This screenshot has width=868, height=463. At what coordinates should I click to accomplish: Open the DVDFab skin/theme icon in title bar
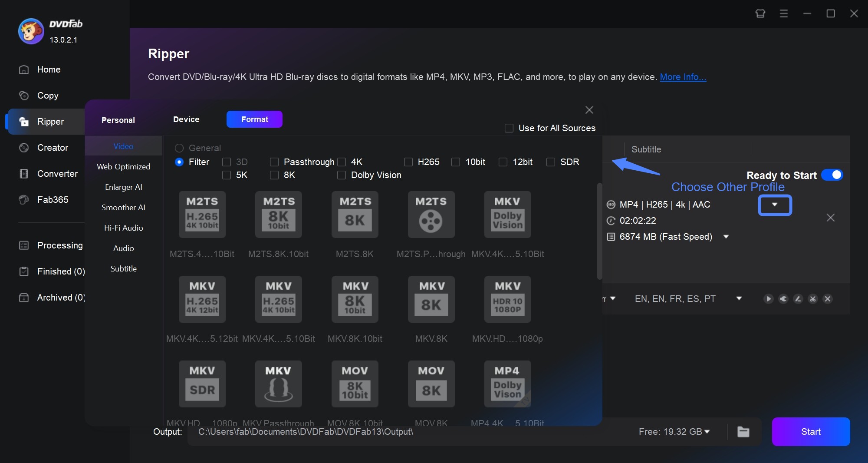[x=760, y=13]
